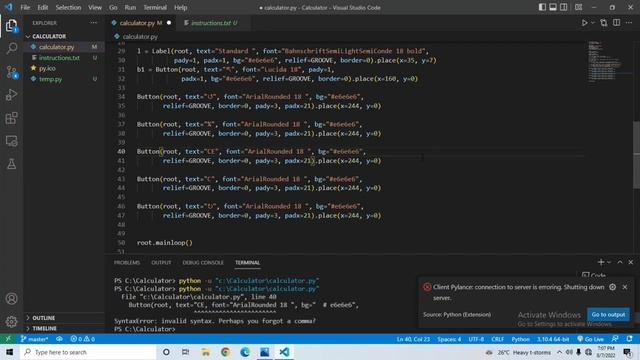Open the Extensions view
The height and width of the screenshot is (360, 640).
tap(11, 118)
